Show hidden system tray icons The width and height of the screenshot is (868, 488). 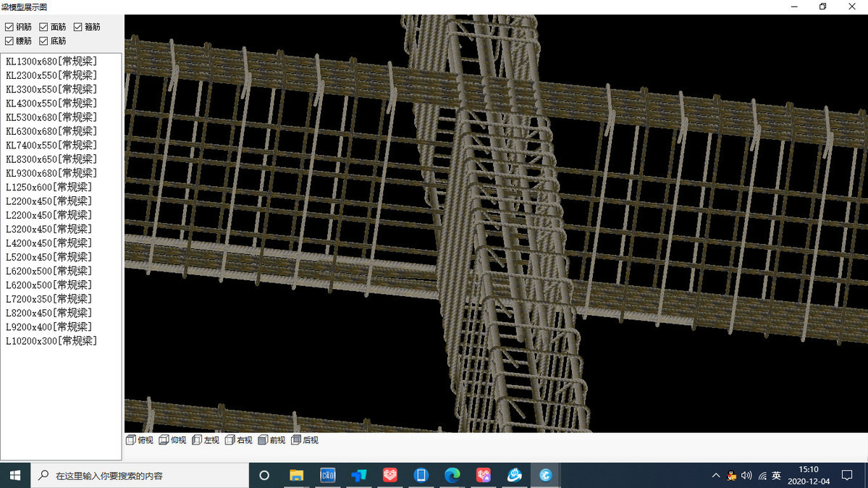[x=716, y=475]
